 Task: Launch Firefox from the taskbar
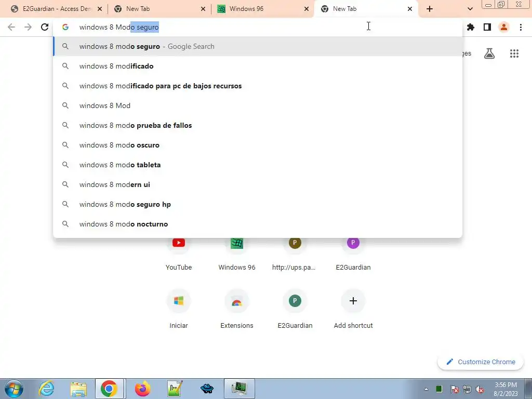142,389
